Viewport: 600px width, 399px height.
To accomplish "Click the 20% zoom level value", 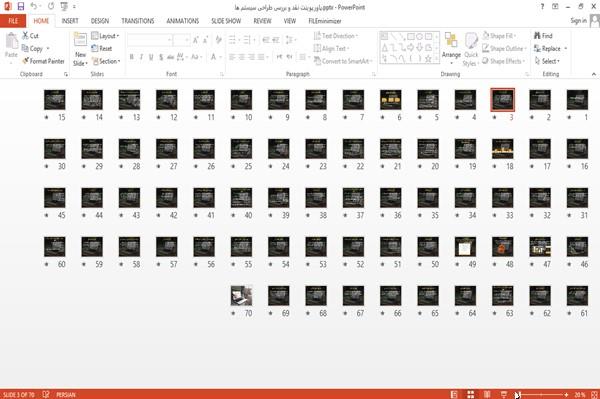I will tap(579, 394).
